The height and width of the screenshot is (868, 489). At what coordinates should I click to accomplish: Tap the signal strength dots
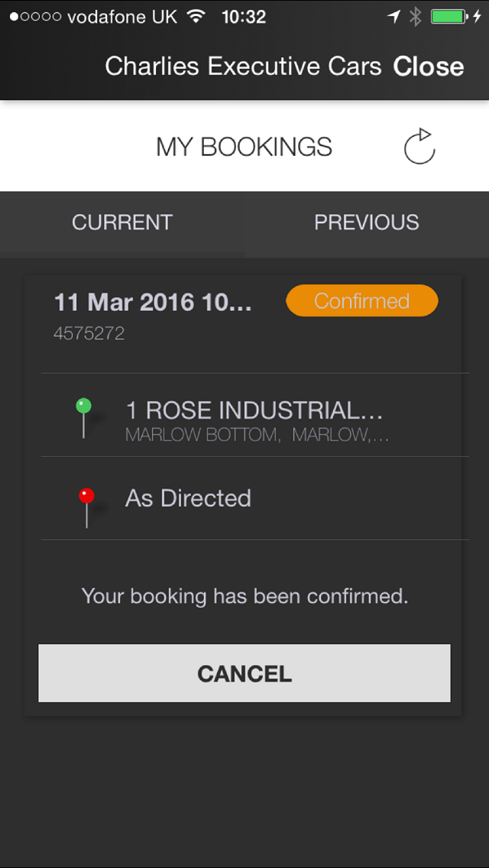click(35, 17)
